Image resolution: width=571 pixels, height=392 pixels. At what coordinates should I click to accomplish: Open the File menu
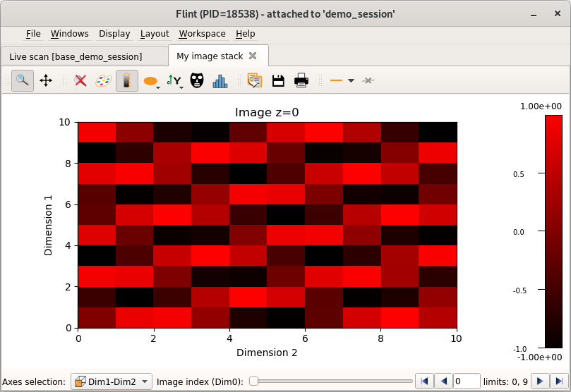(33, 34)
